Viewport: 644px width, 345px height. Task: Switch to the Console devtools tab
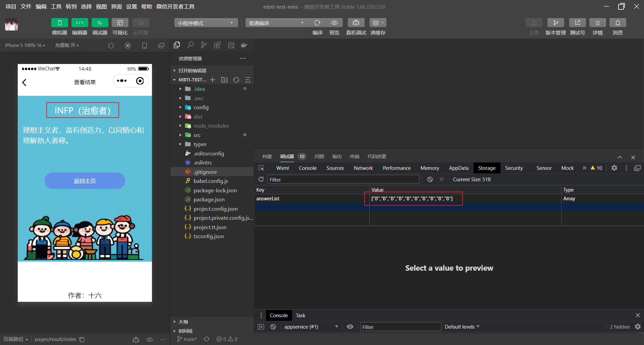[308, 168]
